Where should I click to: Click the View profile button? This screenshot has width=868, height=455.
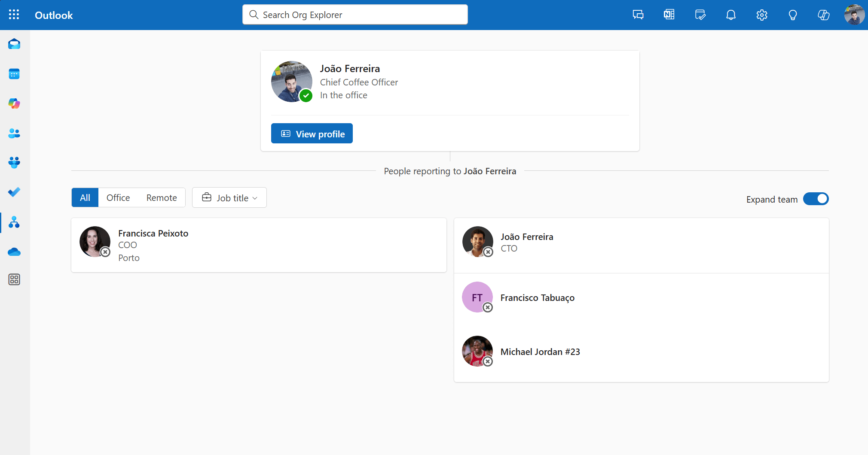tap(312, 133)
